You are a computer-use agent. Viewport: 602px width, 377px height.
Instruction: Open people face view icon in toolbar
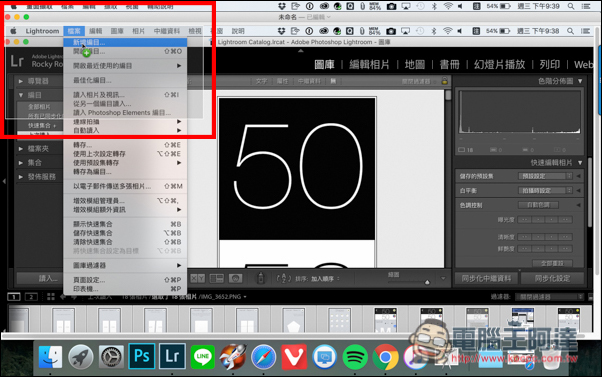[235, 278]
